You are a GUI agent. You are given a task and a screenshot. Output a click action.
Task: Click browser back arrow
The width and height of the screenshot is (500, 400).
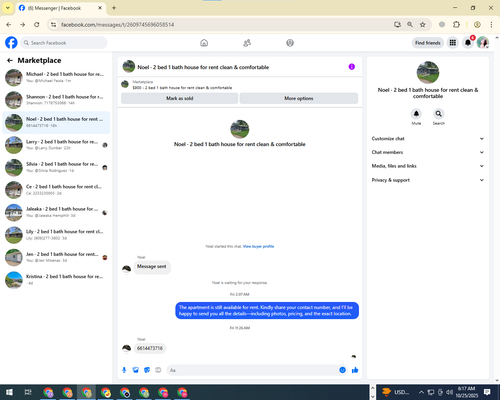9,25
